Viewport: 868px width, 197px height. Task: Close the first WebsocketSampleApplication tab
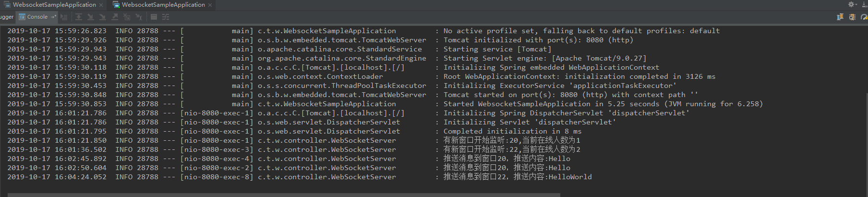click(x=101, y=5)
